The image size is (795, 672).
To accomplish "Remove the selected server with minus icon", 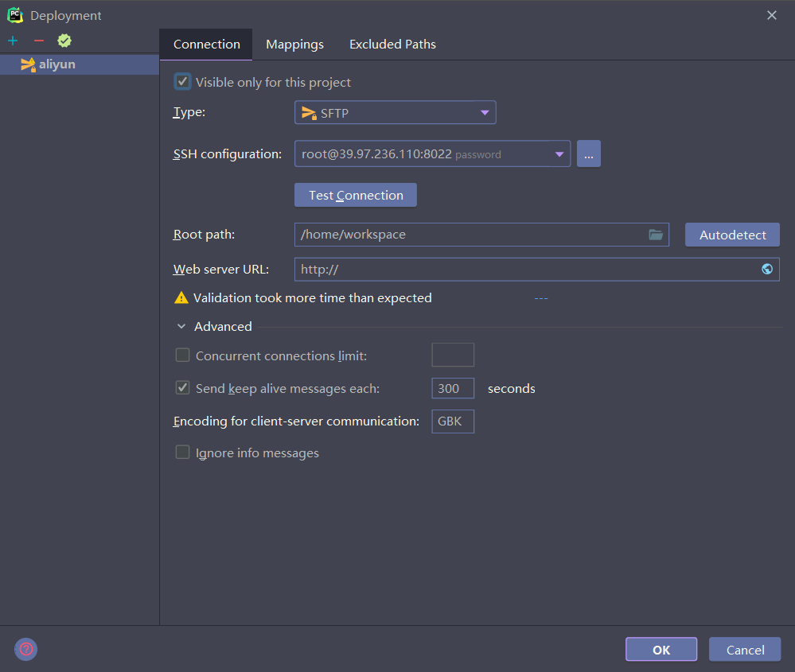I will (39, 41).
